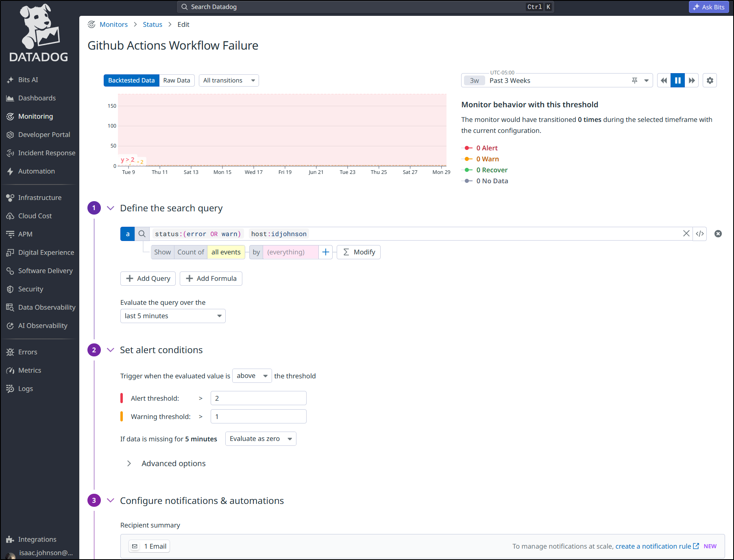Open AI Observability section

(43, 326)
